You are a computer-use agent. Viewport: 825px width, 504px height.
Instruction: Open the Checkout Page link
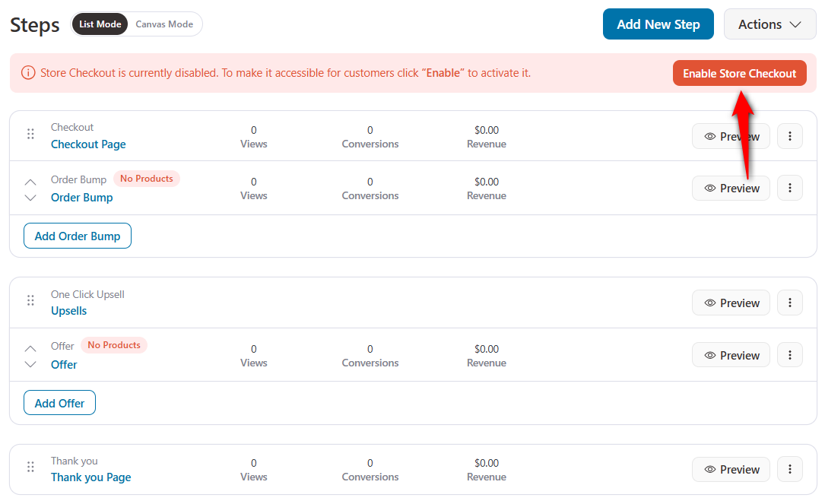(x=88, y=144)
